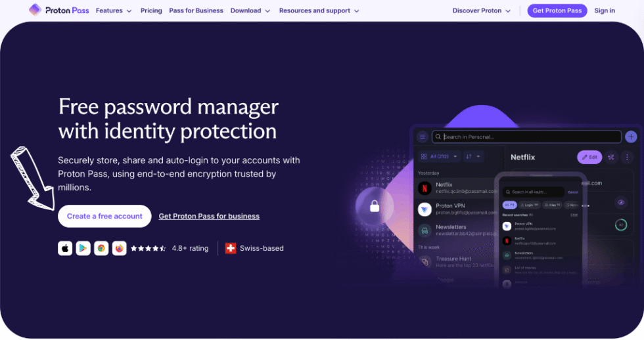Image resolution: width=644 pixels, height=340 pixels.
Task: Select the Firefox browser extension icon
Action: pos(119,248)
